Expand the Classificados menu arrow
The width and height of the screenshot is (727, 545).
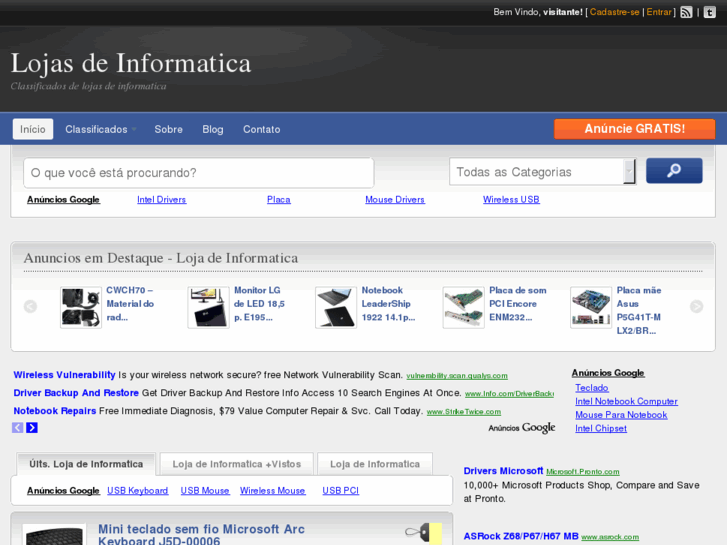(134, 129)
